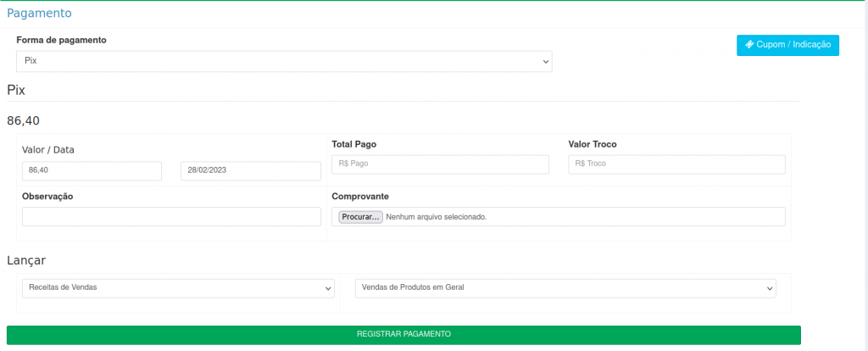Expand the Forma de pagamento dropdown
The height and width of the screenshot is (351, 868).
coord(284,61)
